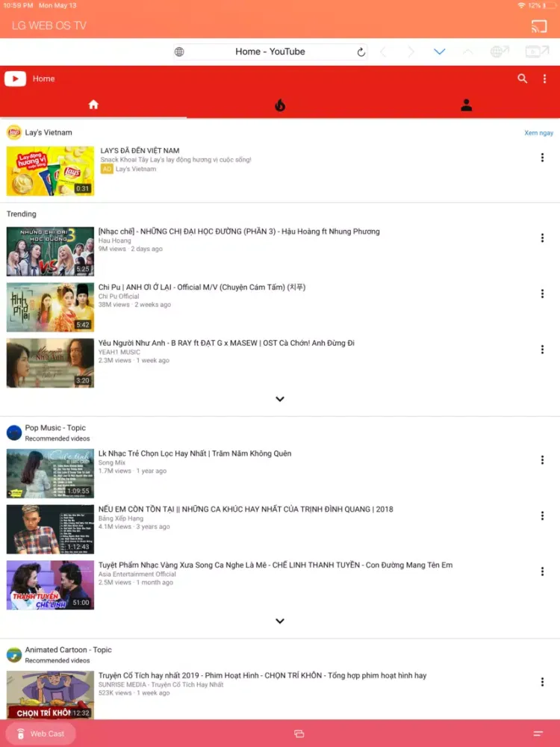Click the Home - YouTube address field

(270, 52)
